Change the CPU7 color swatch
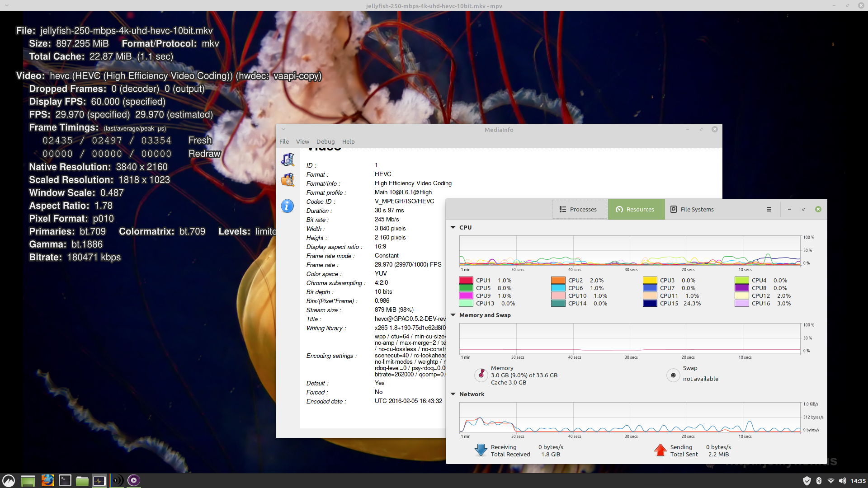 click(x=650, y=288)
